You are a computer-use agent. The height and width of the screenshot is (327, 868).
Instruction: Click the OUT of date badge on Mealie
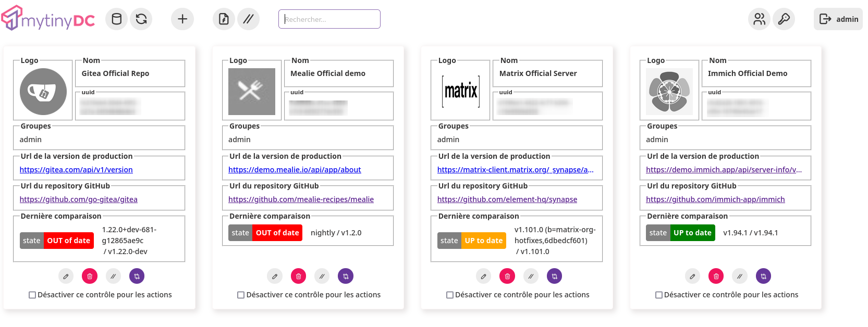pyautogui.click(x=277, y=233)
